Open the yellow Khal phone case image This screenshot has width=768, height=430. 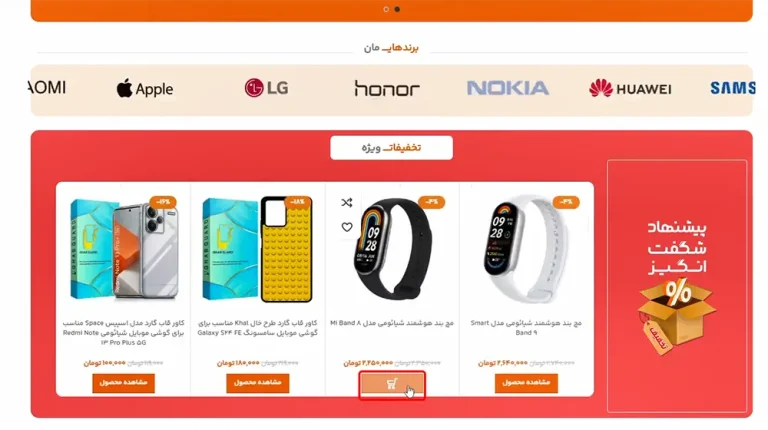(x=258, y=249)
